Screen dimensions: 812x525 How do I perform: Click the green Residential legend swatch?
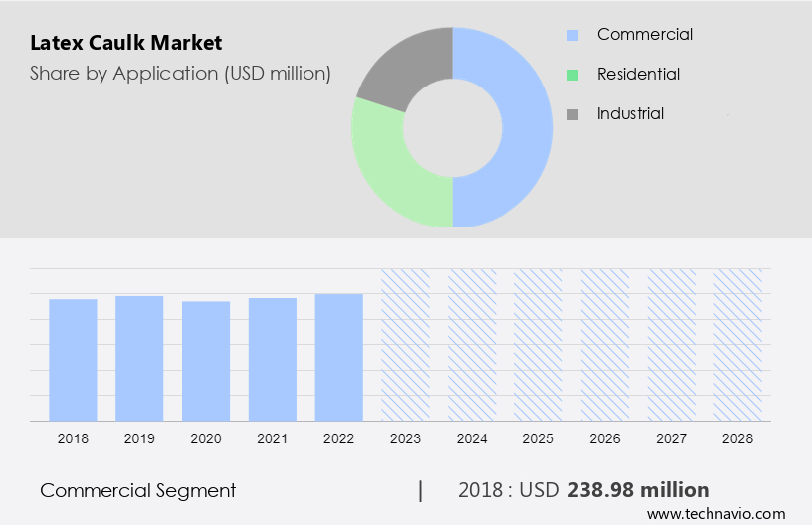[572, 75]
